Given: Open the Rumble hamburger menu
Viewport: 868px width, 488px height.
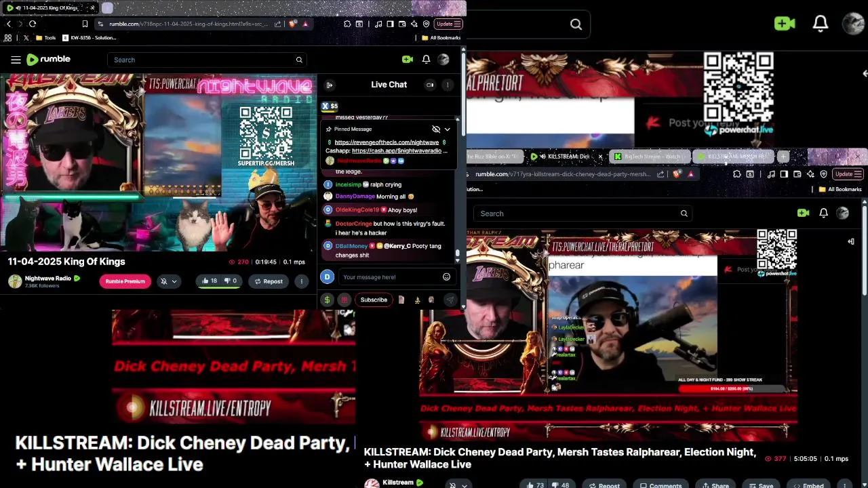Looking at the screenshot, I should pyautogui.click(x=16, y=60).
